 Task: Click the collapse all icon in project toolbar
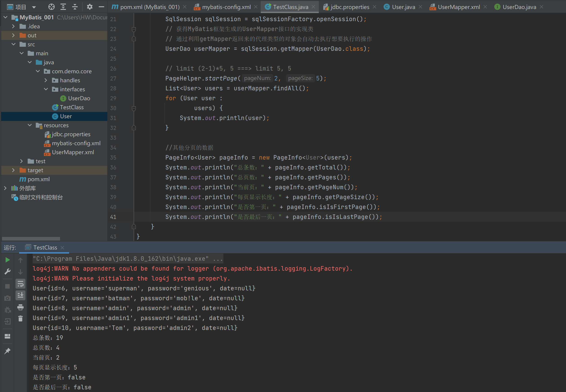[x=75, y=7]
